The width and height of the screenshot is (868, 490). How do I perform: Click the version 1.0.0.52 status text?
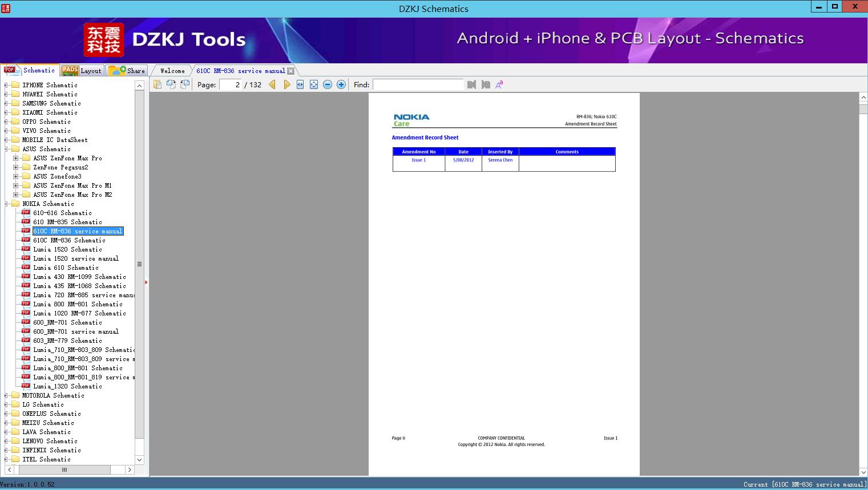pos(27,484)
